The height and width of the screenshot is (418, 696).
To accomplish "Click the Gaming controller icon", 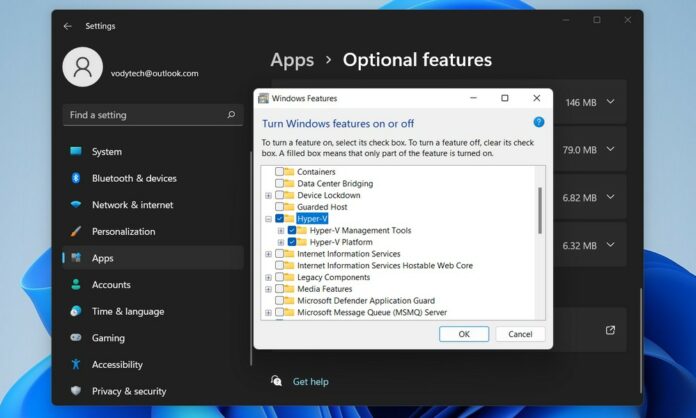I will point(76,338).
